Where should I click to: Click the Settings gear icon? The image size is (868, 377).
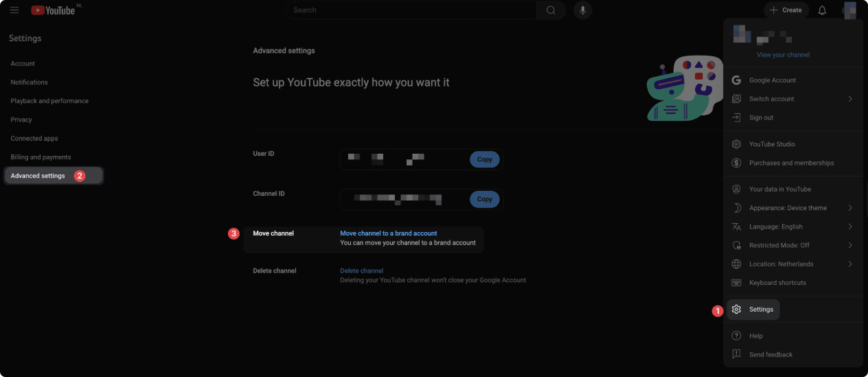pos(736,310)
